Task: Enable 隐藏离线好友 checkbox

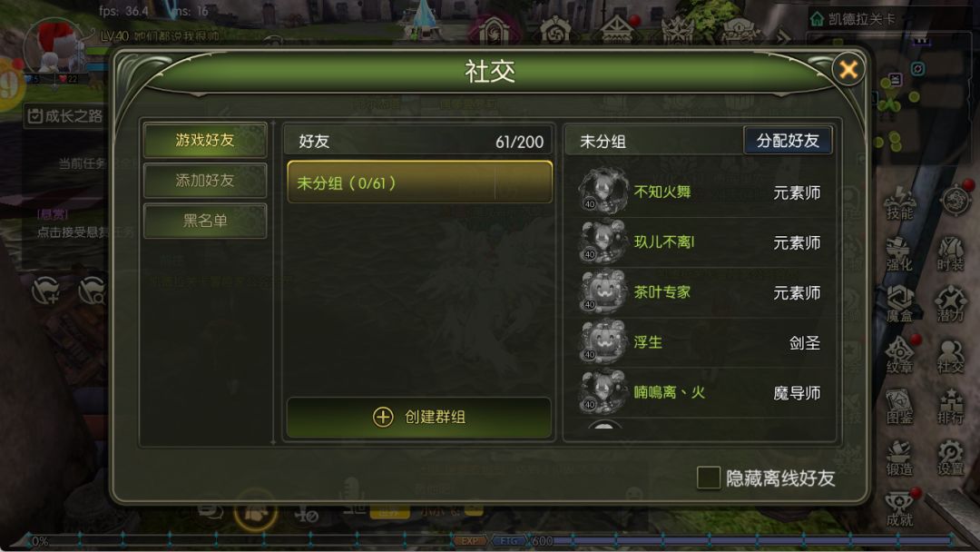Action: pyautogui.click(x=708, y=478)
